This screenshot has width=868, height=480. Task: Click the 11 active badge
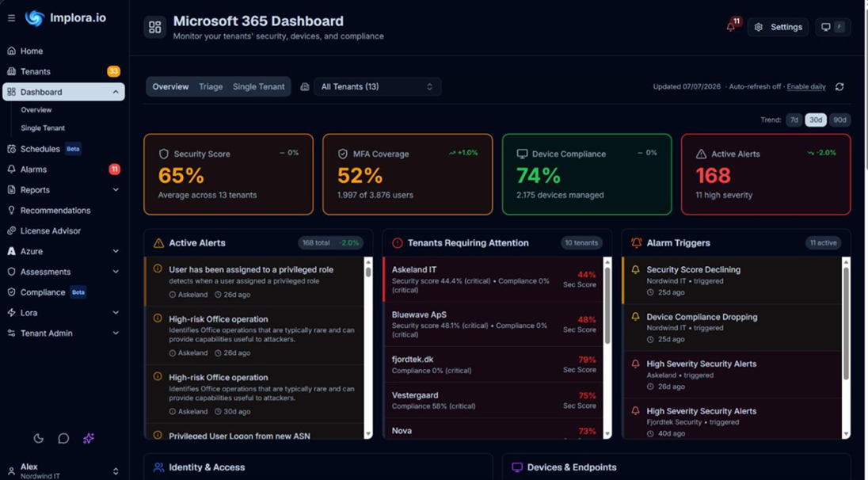pos(823,243)
